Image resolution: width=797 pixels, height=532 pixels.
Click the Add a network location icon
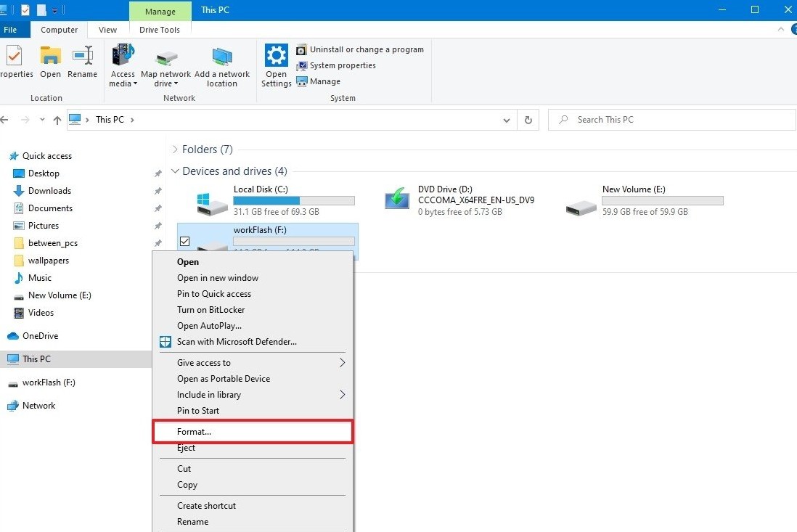221,58
